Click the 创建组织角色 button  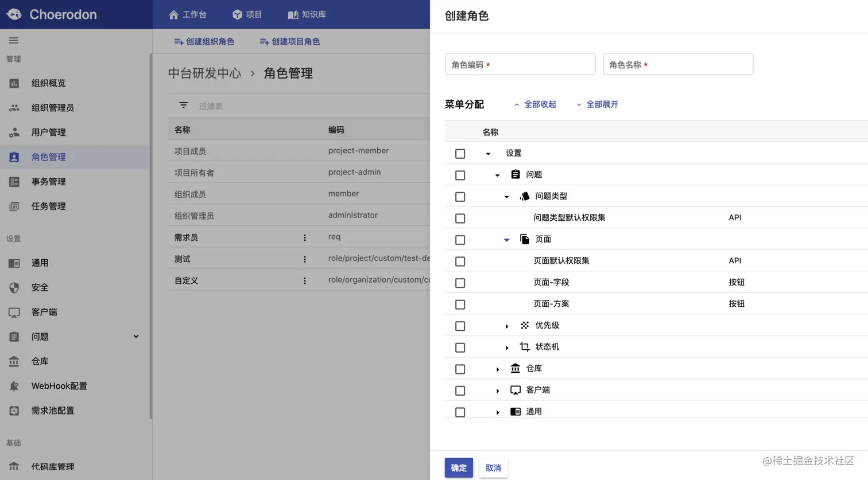pos(204,41)
